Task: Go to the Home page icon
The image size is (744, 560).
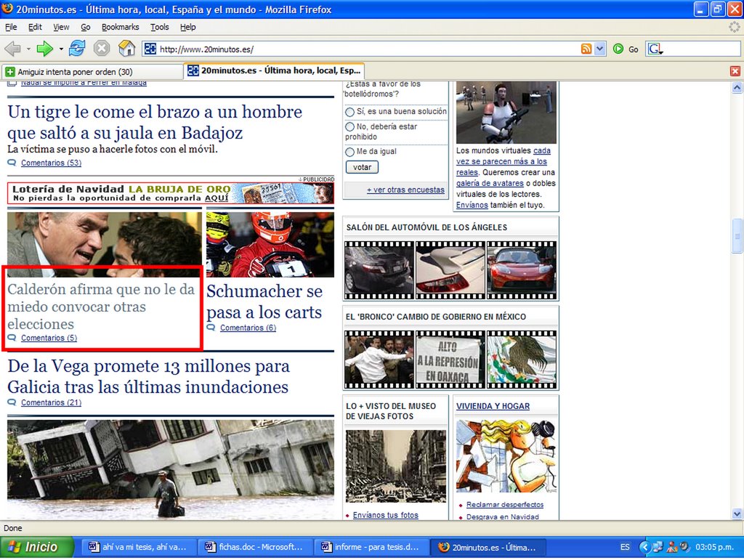Action: [126, 49]
